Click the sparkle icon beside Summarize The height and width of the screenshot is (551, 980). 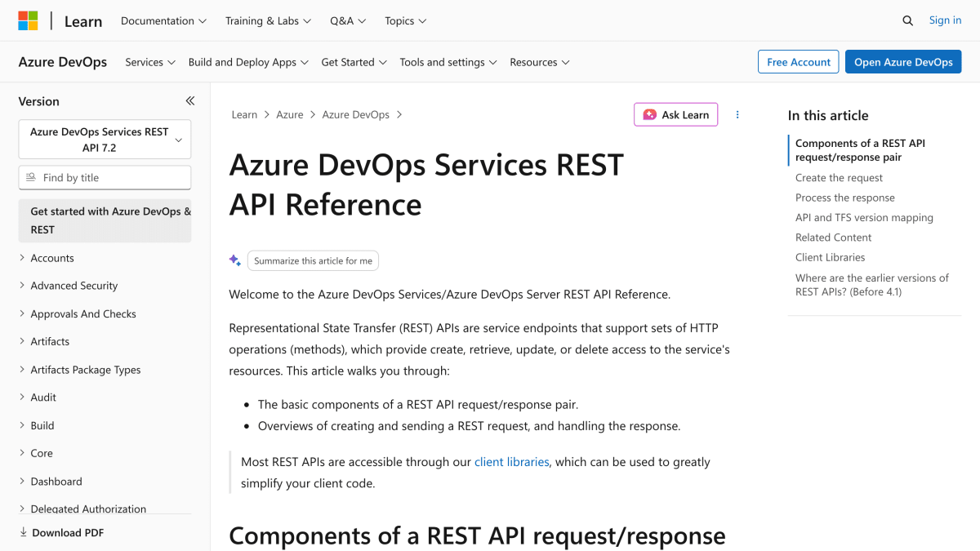[x=235, y=260]
